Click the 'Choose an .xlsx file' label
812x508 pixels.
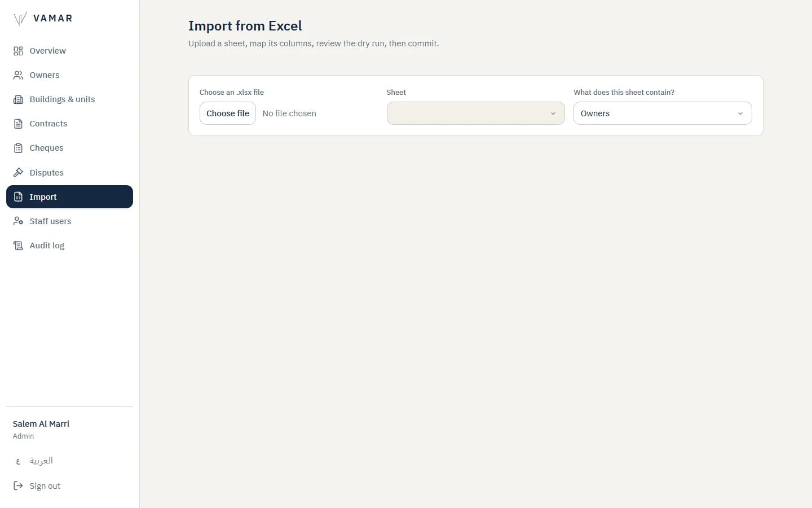tap(232, 93)
